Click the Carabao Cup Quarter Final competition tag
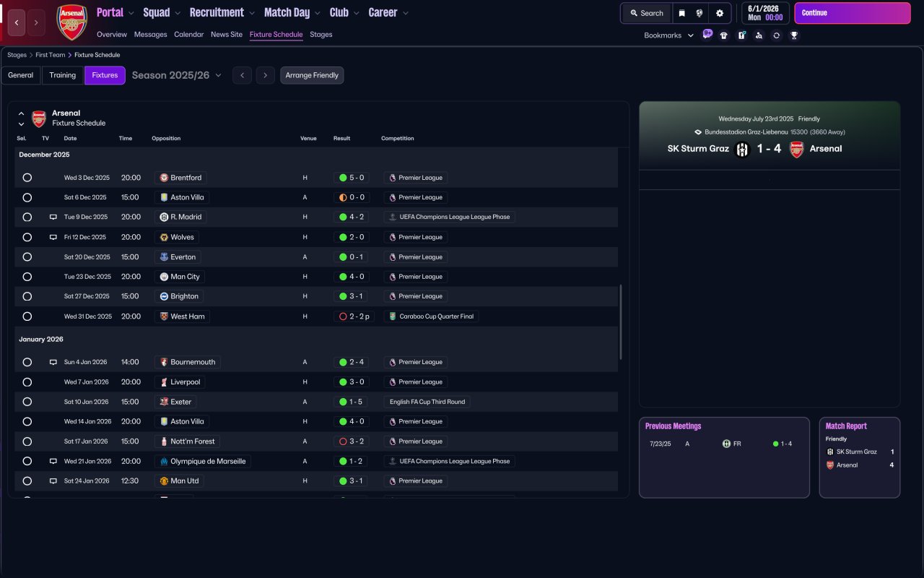 point(433,316)
